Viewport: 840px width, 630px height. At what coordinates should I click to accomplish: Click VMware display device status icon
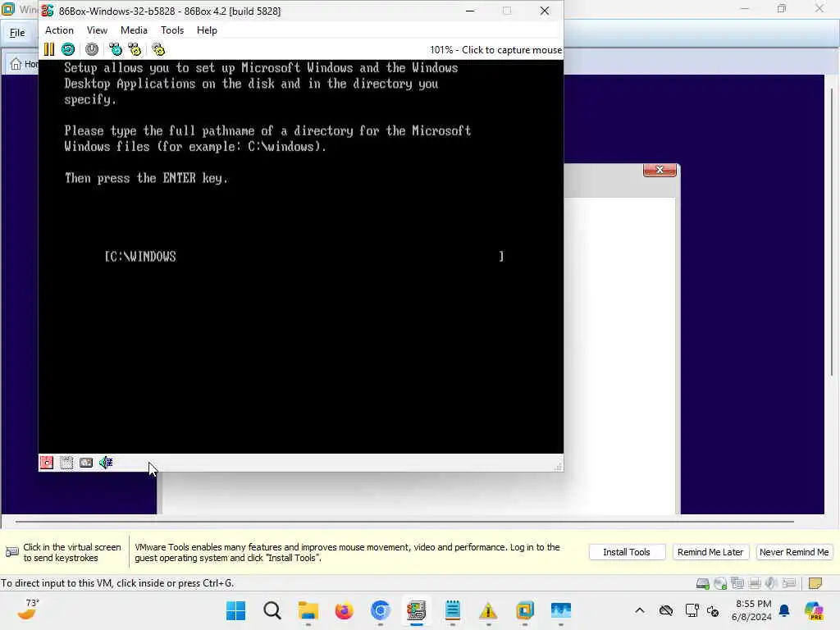[x=788, y=583]
